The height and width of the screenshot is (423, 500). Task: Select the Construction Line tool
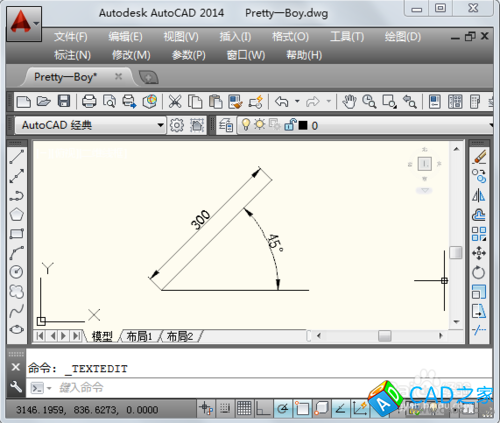point(16,176)
